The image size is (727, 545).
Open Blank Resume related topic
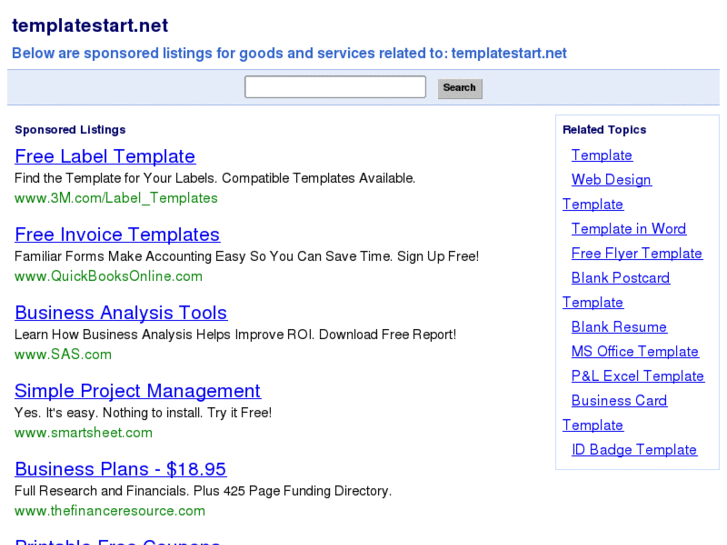619,327
